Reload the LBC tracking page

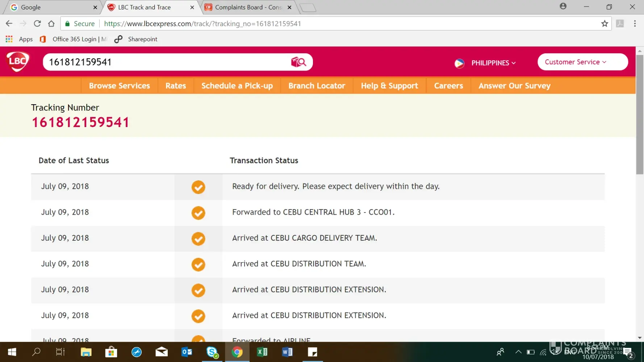pyautogui.click(x=37, y=24)
